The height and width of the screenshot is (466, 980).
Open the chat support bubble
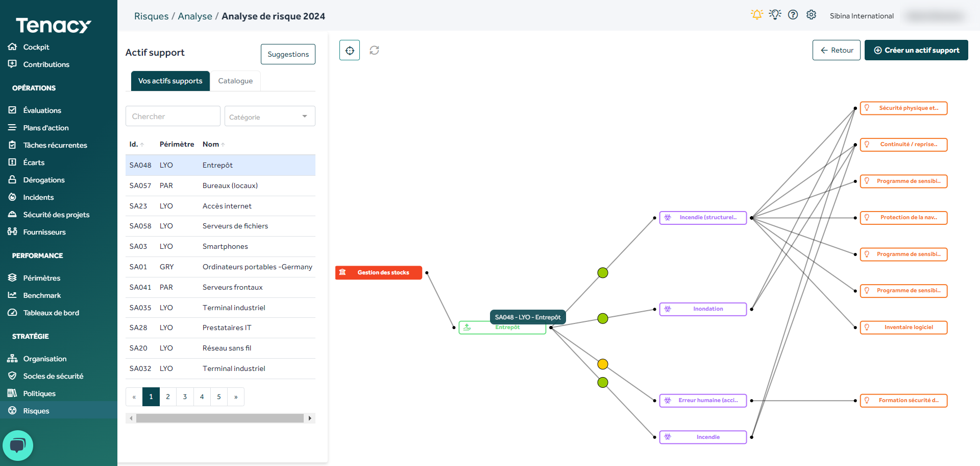coord(18,445)
